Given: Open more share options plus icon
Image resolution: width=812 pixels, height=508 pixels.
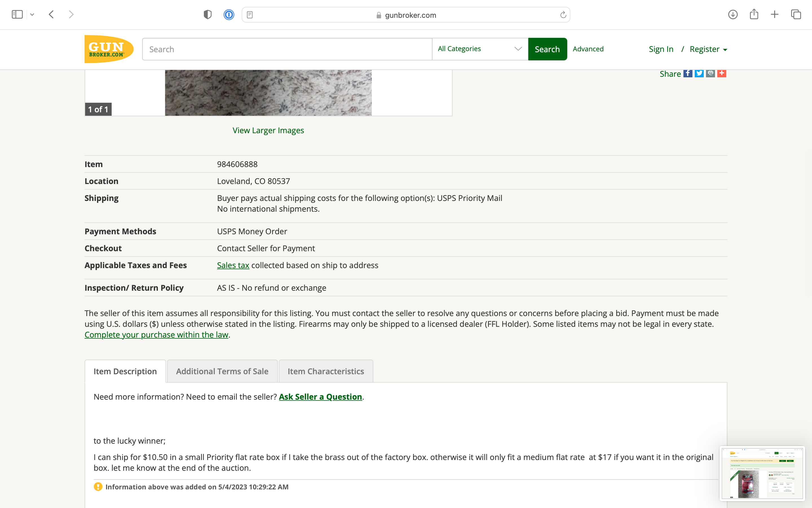Looking at the screenshot, I should coord(722,73).
